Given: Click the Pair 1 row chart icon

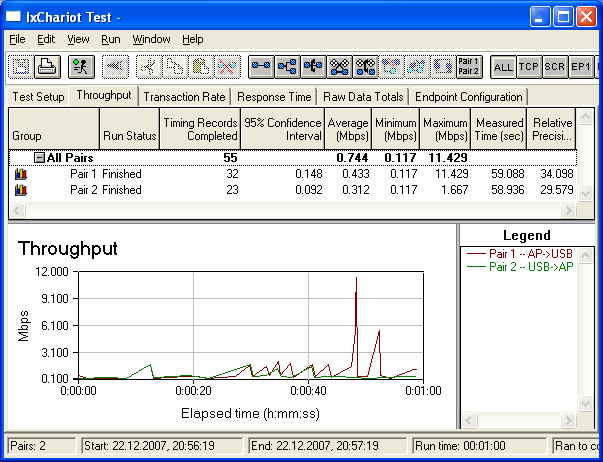Looking at the screenshot, I should pyautogui.click(x=21, y=174).
